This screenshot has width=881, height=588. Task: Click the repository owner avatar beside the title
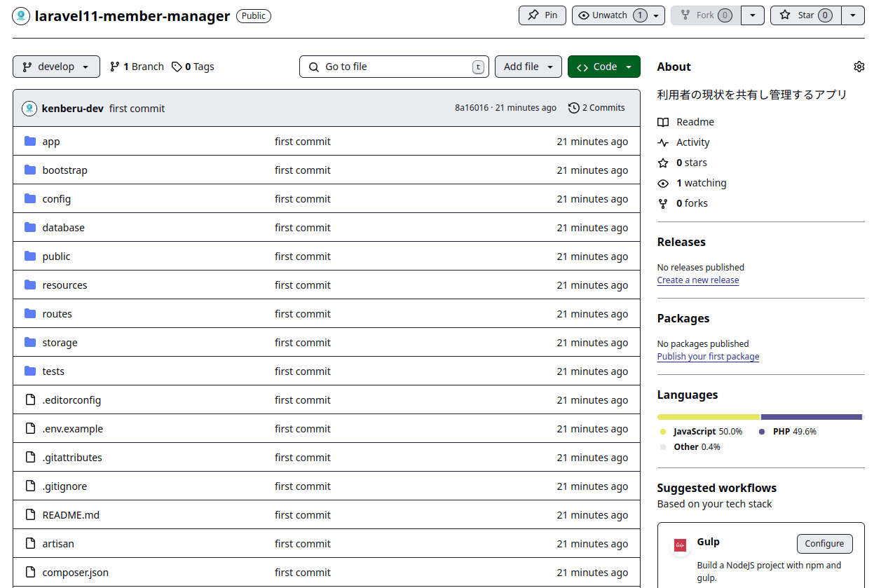click(20, 15)
